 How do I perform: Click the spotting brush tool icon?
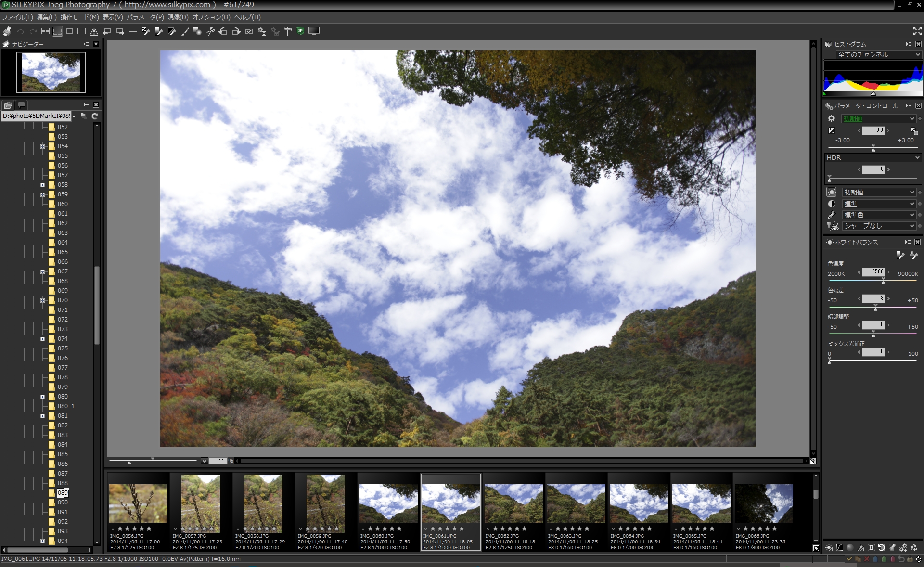point(185,31)
